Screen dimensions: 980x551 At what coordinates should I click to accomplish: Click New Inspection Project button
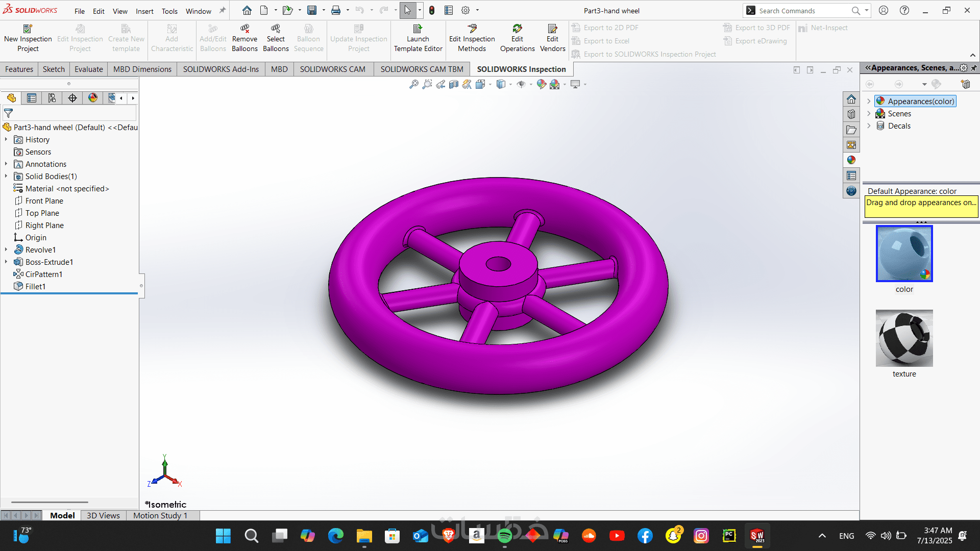click(x=28, y=38)
